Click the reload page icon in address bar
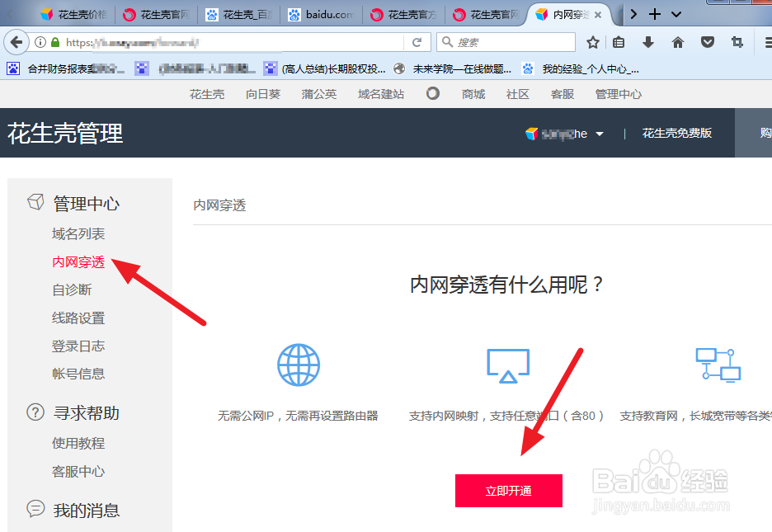 tap(417, 42)
